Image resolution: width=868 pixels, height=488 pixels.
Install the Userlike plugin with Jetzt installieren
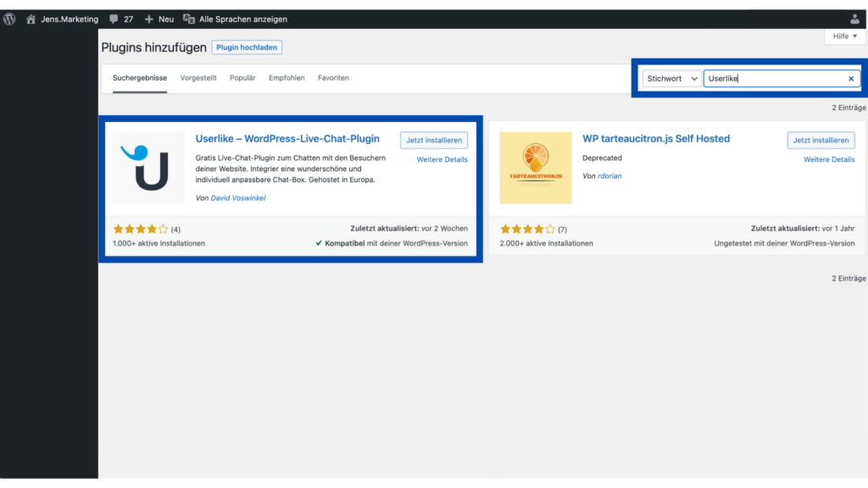[x=434, y=140]
